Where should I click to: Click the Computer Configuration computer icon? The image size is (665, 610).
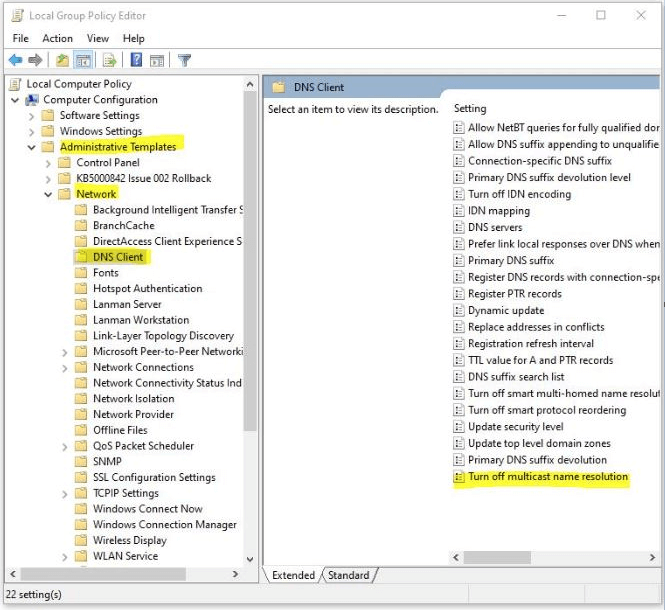click(x=32, y=100)
